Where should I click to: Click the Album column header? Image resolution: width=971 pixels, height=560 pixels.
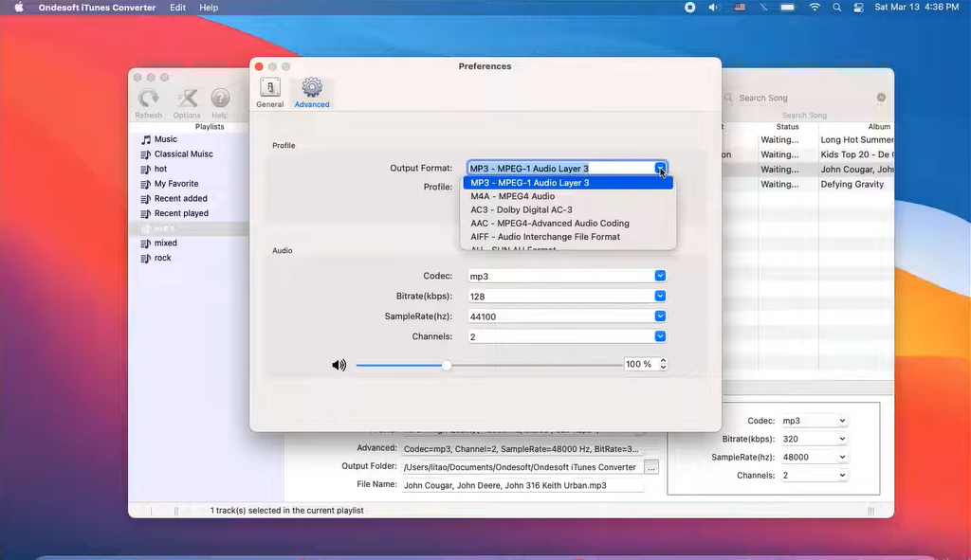pos(879,126)
